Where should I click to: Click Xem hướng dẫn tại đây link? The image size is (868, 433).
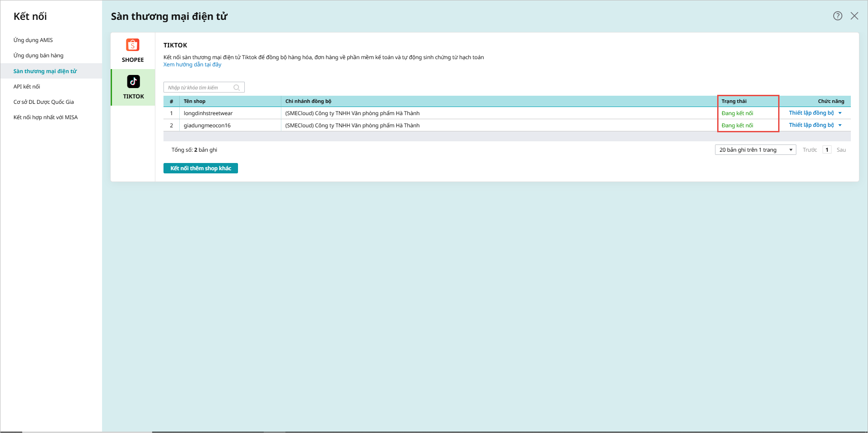click(x=192, y=65)
